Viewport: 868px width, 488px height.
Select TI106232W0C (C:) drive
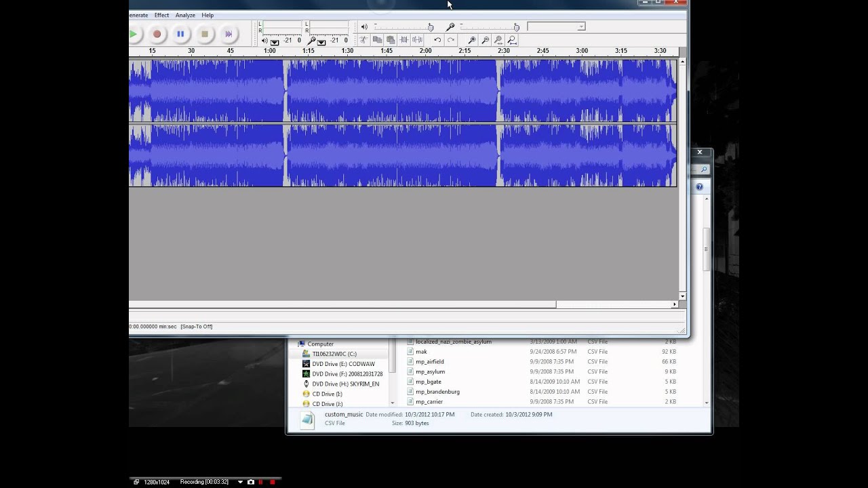334,354
